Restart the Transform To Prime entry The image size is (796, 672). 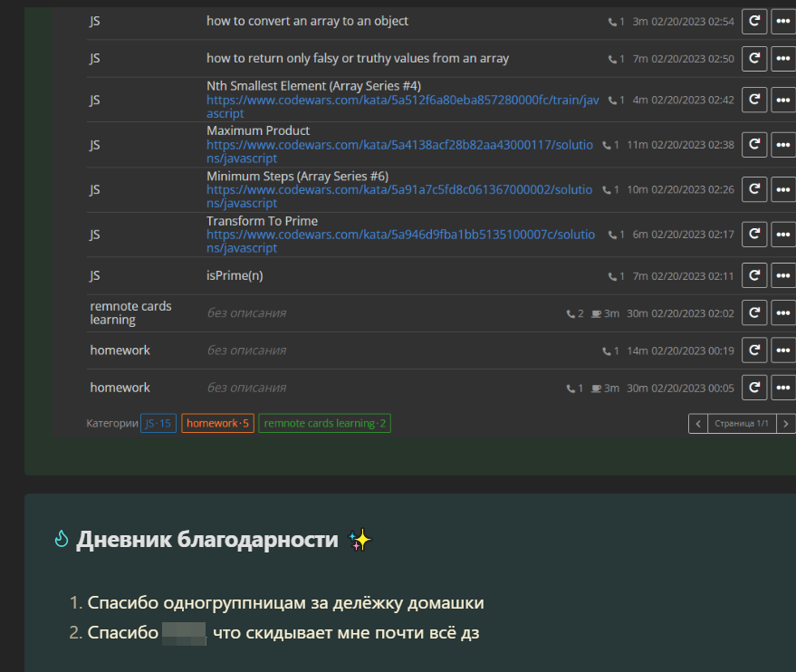754,235
